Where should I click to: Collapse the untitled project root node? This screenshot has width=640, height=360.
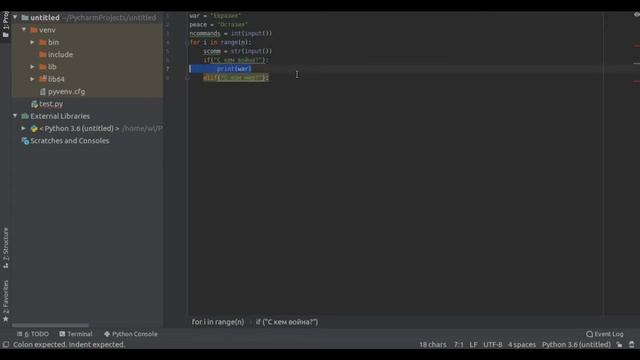point(15,18)
